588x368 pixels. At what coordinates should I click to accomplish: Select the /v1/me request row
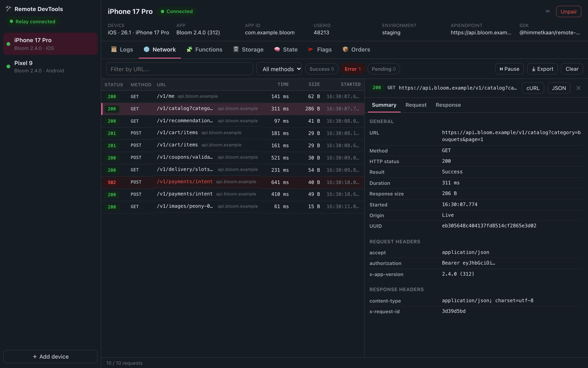point(233,97)
